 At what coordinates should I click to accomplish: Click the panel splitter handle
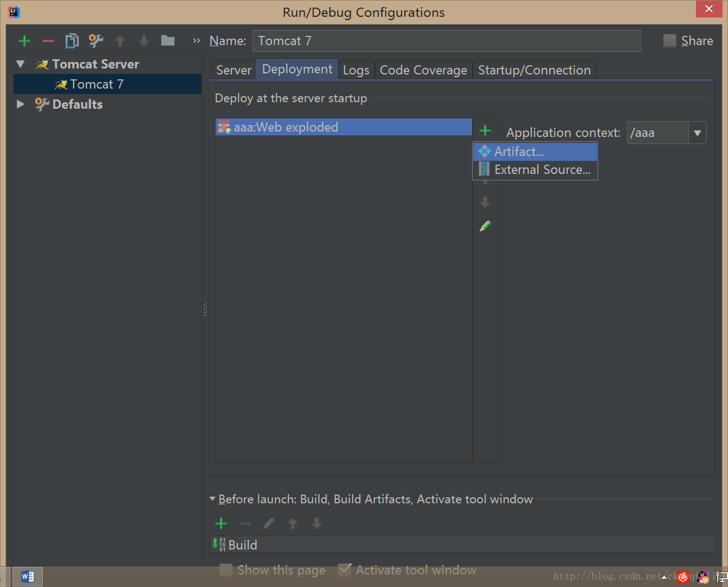click(205, 309)
